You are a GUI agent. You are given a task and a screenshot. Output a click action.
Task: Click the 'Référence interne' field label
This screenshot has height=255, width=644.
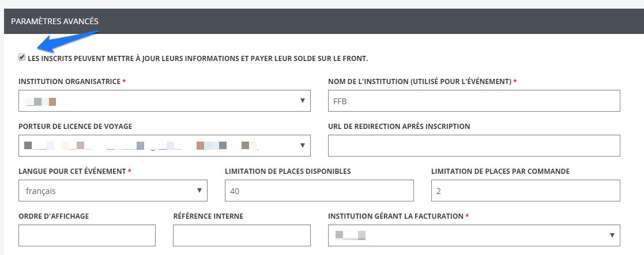click(x=208, y=216)
